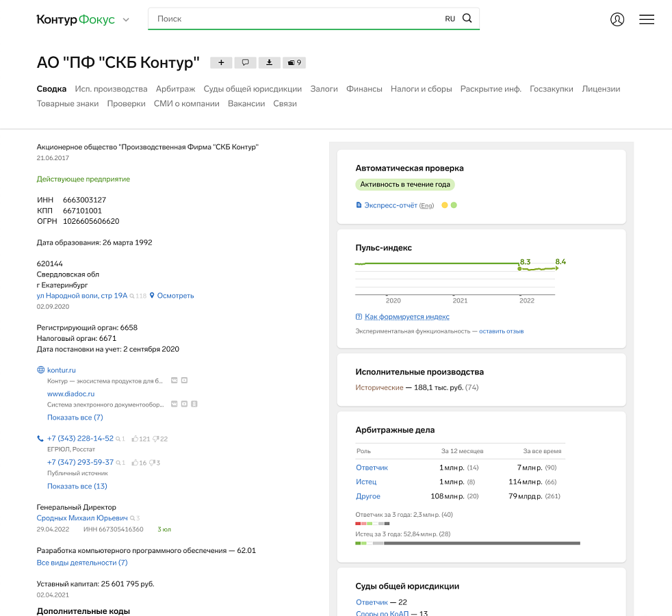Click the Ответчик за 3 года color bar
This screenshot has height=616, width=672.
coord(372,524)
